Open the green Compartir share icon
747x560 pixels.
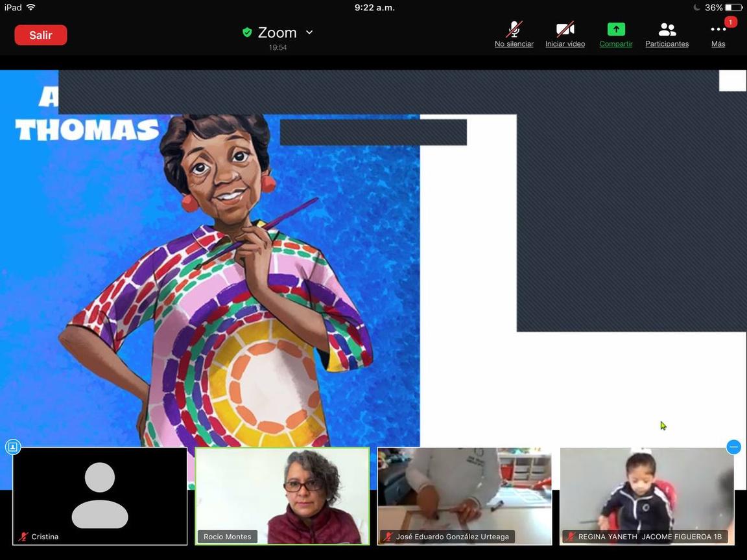(616, 30)
